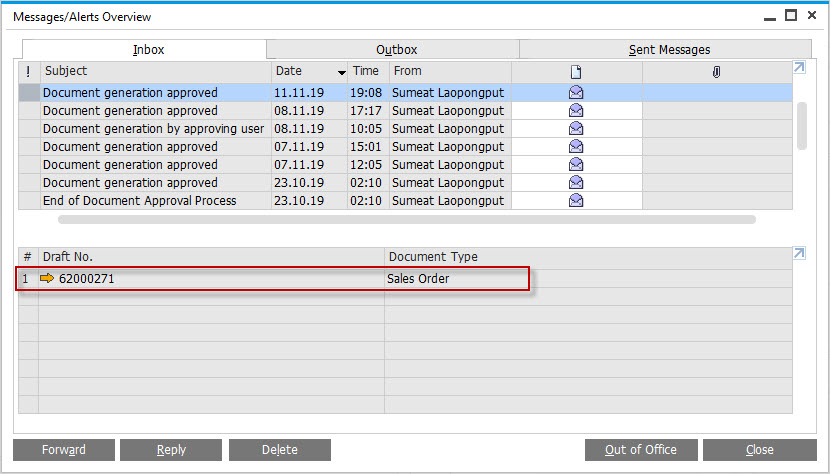Sort by Date using the dropdown arrow
Viewport: 830px width, 474px height.
coord(342,73)
